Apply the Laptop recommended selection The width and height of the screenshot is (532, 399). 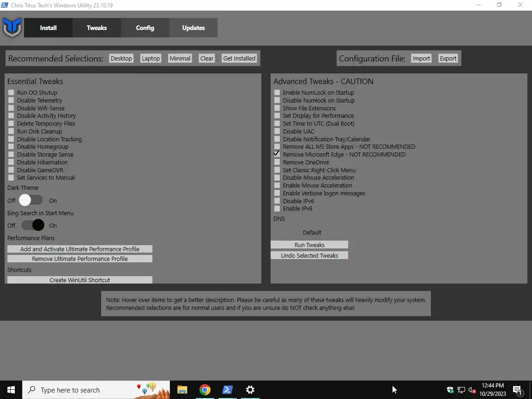151,58
